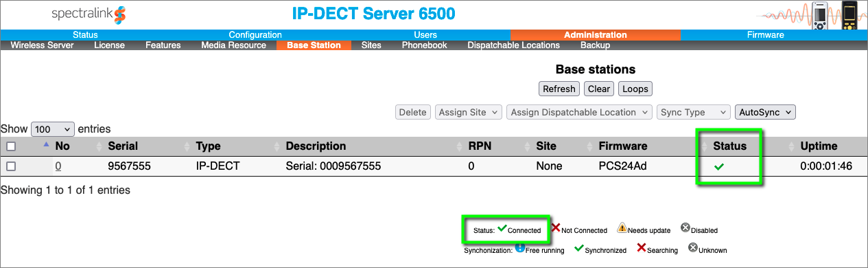Select the Administration main tab

pos(595,35)
